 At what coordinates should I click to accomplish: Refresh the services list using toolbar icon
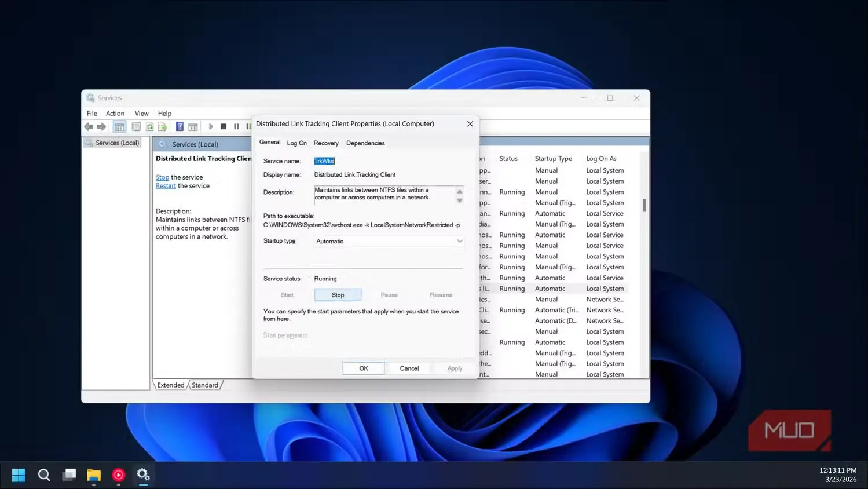[x=149, y=127]
